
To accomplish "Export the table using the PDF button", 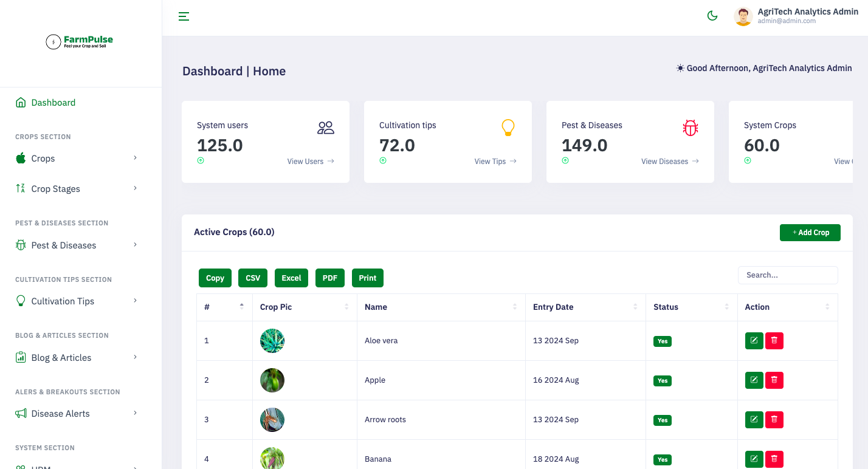I will click(x=330, y=278).
